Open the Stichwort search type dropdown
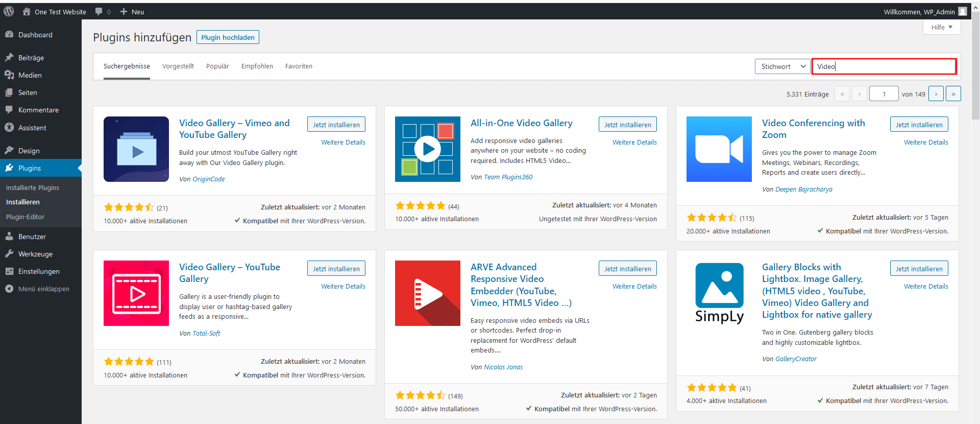The width and height of the screenshot is (980, 424). click(782, 66)
